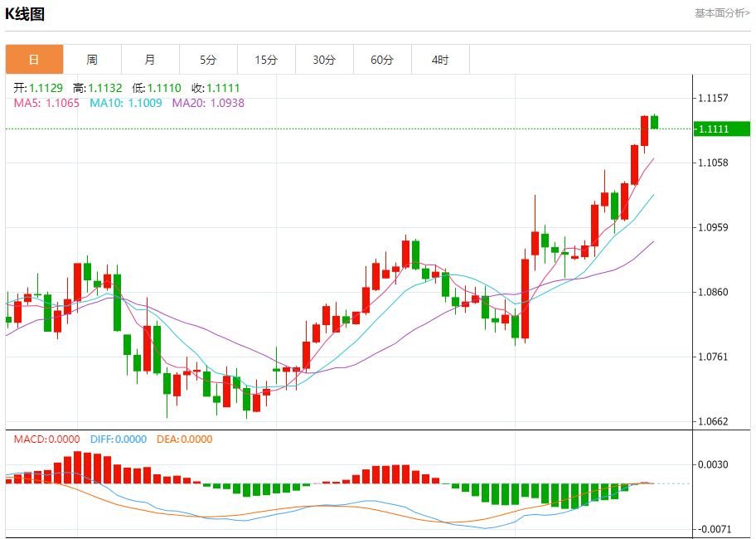Click the latest green candlestick
Viewport: 756px width, 539px height.
click(x=654, y=122)
